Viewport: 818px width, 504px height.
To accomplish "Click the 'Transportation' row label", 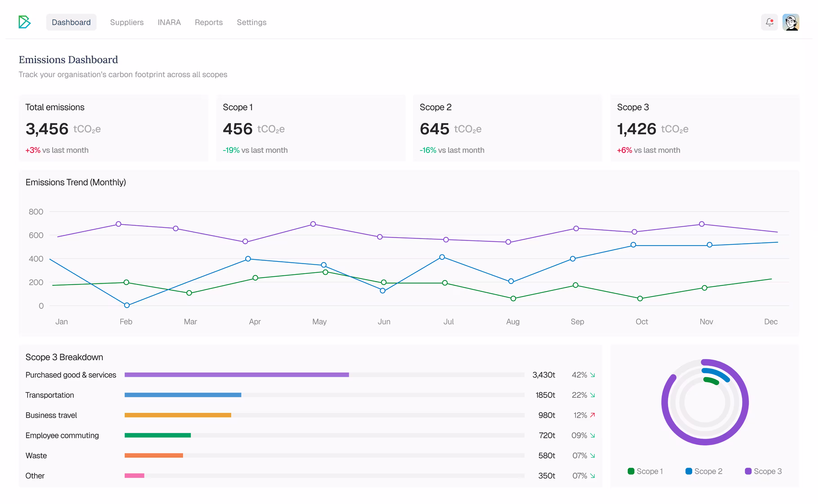I will tap(50, 395).
